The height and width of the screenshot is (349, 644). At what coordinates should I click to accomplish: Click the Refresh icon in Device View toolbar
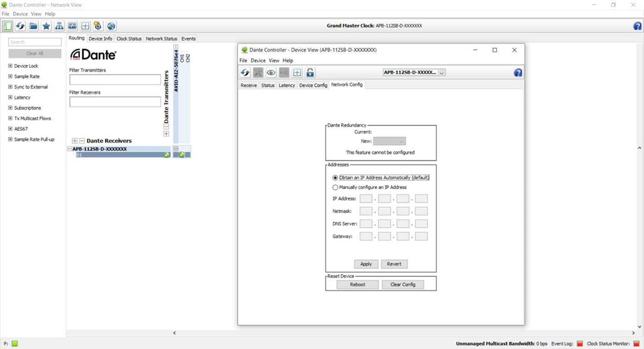[245, 73]
